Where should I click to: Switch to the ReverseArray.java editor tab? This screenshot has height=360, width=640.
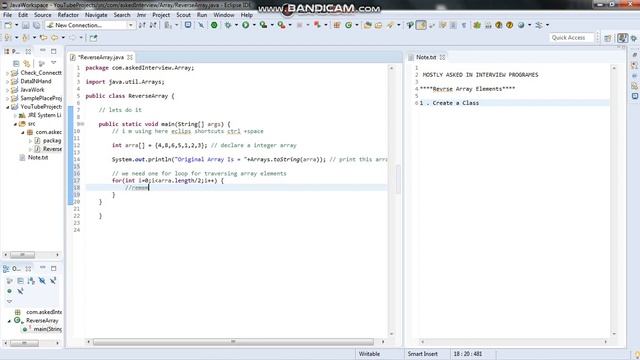101,57
